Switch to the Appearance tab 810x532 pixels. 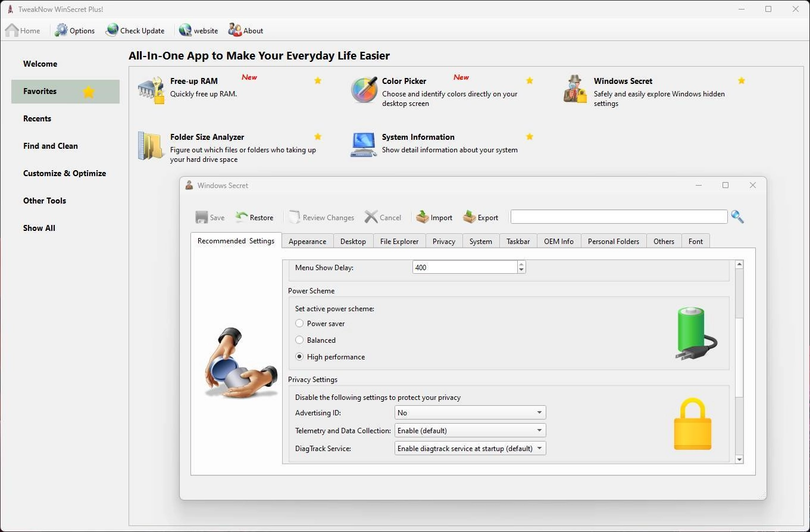(307, 241)
